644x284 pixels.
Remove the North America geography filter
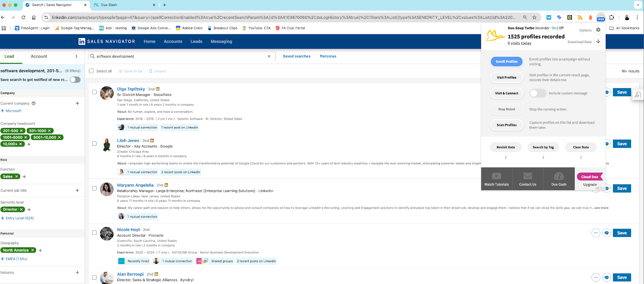pos(33,250)
